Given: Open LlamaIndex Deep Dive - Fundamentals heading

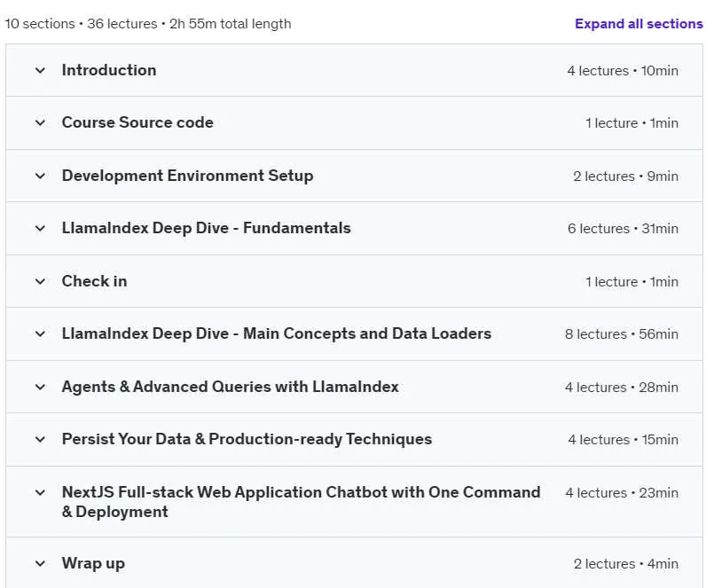Looking at the screenshot, I should point(207,228).
